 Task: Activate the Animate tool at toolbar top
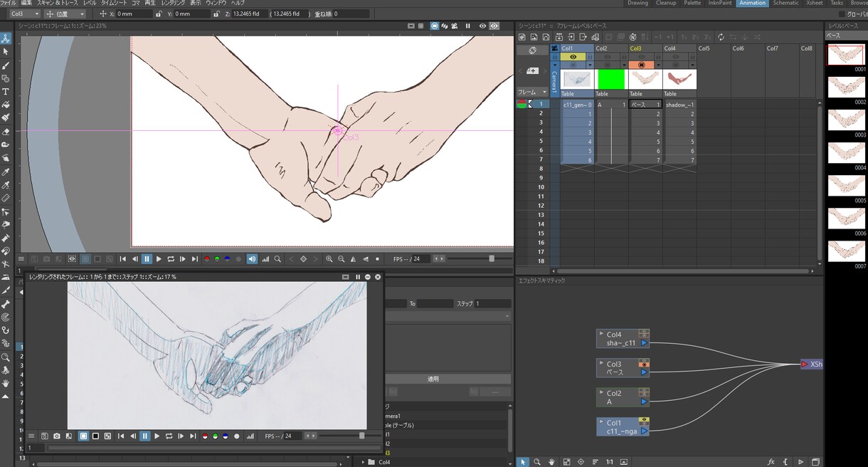coord(6,38)
